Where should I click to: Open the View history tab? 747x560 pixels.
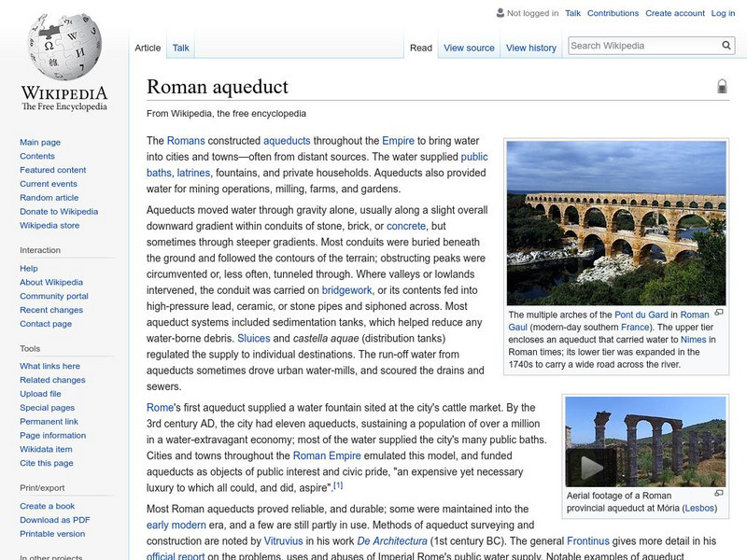(x=531, y=48)
